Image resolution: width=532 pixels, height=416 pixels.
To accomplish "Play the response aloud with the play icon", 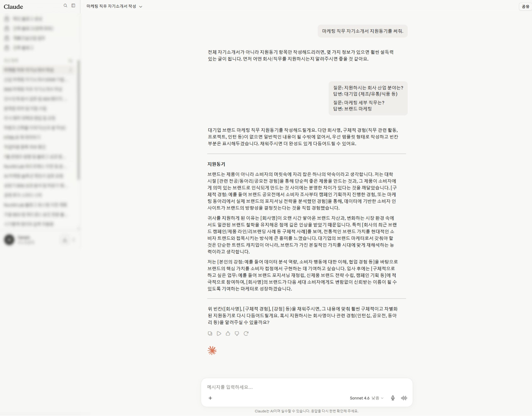I will tap(219, 333).
